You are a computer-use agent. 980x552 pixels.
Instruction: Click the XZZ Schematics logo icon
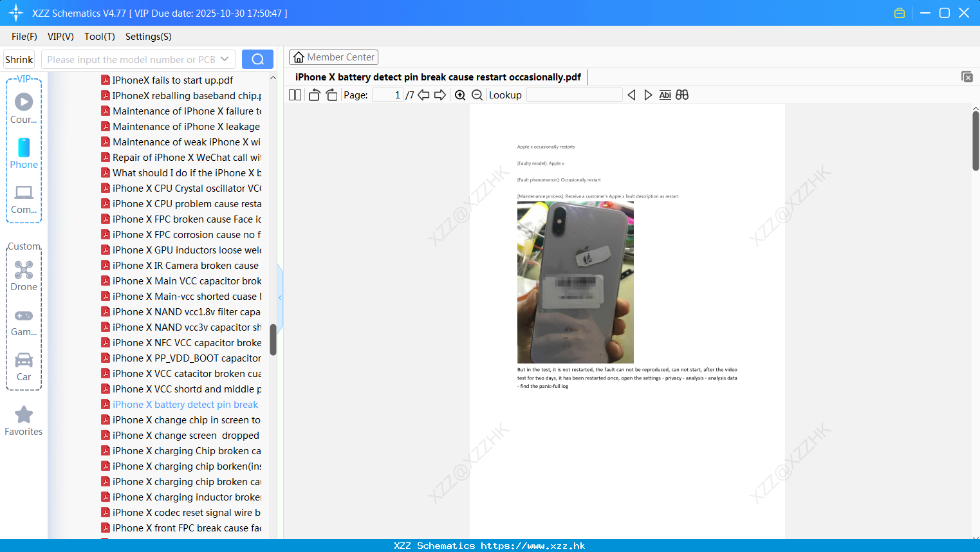point(16,13)
